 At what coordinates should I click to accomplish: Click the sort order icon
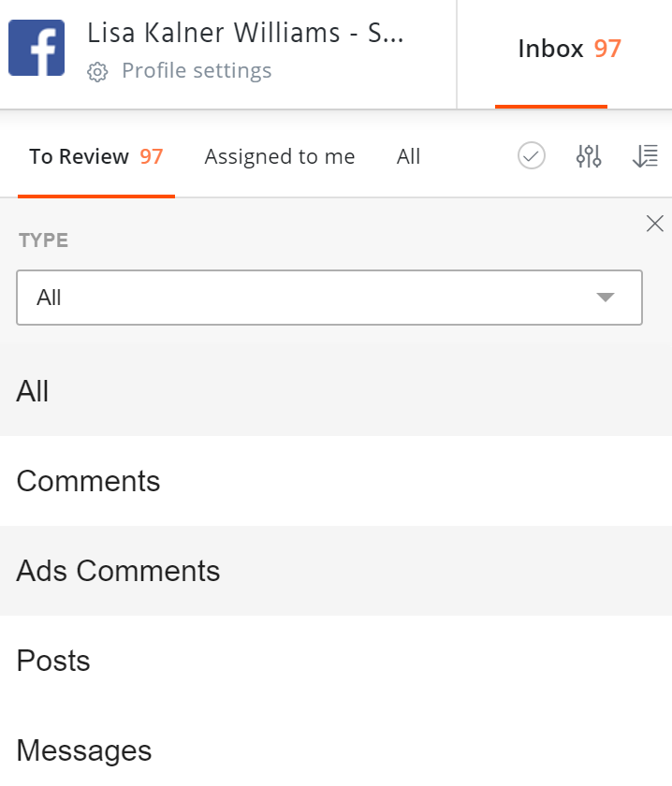click(x=645, y=156)
